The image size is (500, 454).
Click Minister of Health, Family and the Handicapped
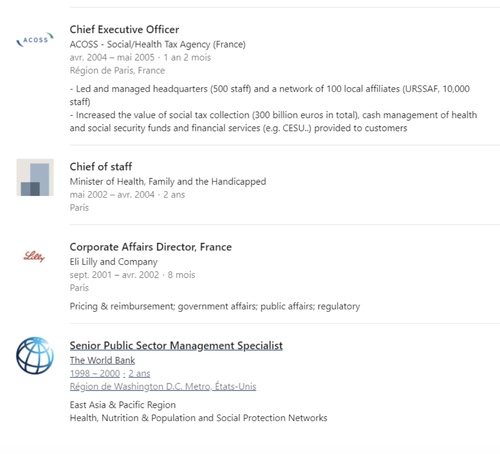coord(168,181)
